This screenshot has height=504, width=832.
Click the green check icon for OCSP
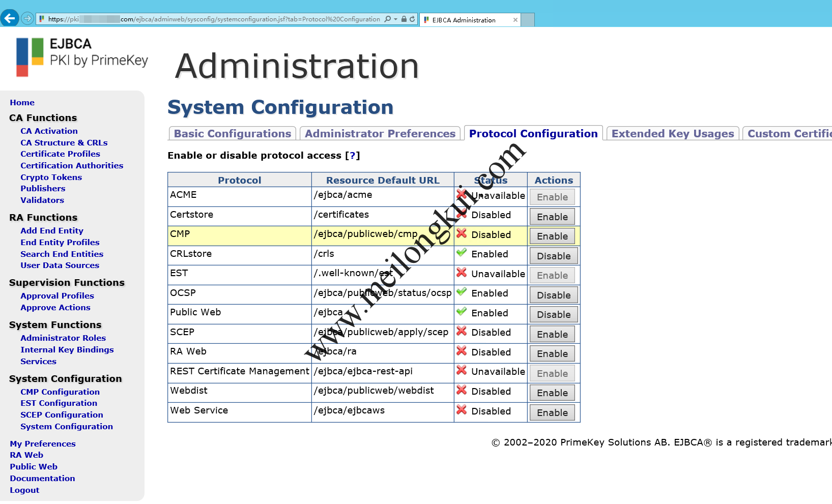(462, 292)
